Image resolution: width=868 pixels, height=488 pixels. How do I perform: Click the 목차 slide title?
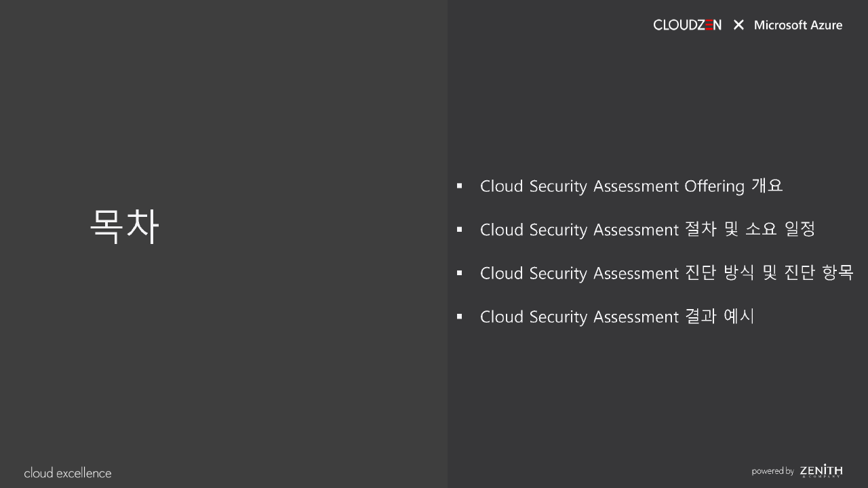(124, 226)
